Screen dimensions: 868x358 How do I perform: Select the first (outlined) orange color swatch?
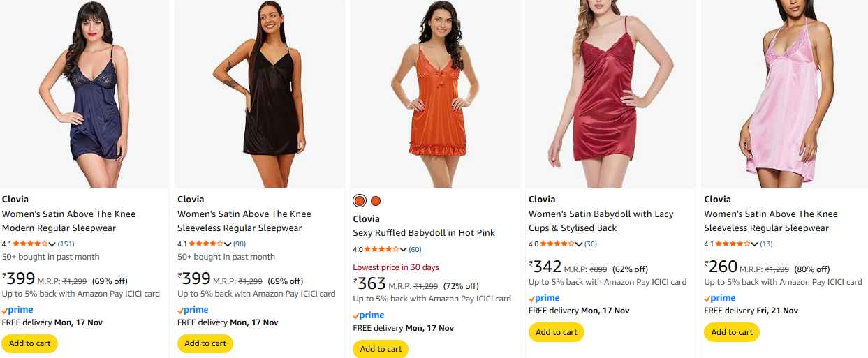[x=360, y=201]
